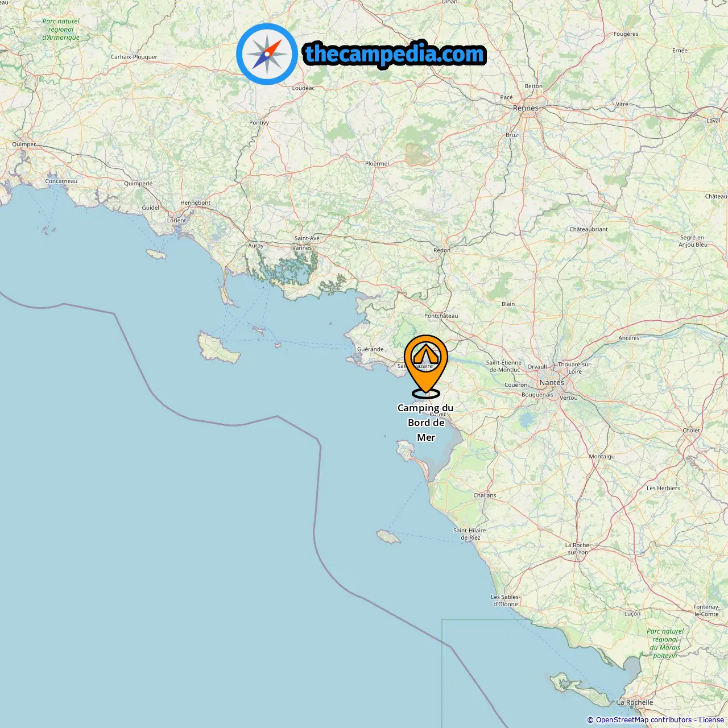Open the OpenStreetMap contributors link
728x728 pixels.
point(644,720)
